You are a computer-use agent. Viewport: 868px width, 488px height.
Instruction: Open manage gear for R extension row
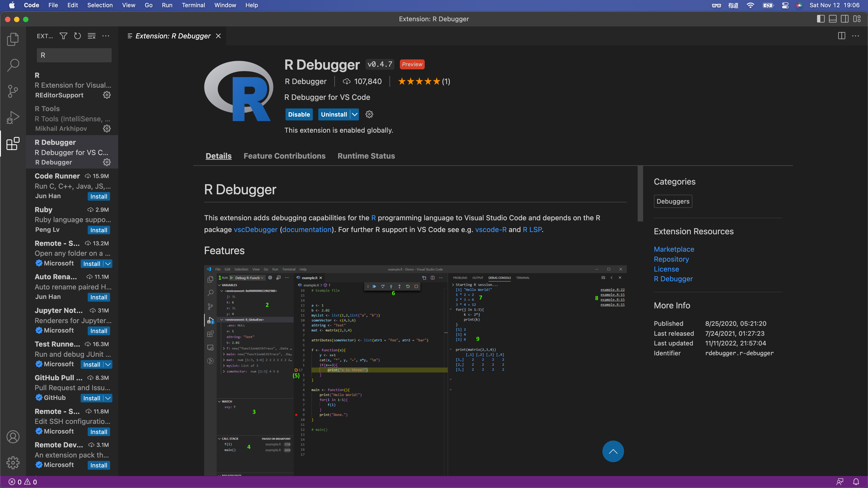coord(107,95)
